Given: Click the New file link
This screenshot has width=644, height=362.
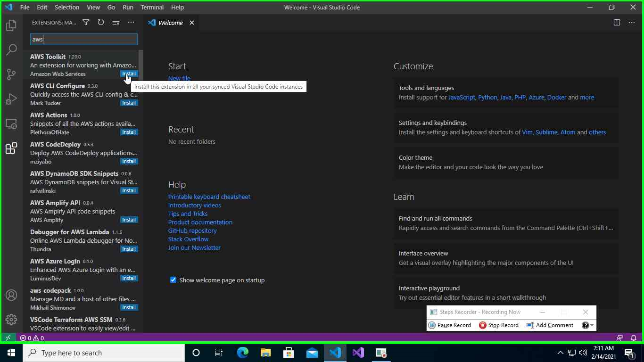Looking at the screenshot, I should coord(179,78).
